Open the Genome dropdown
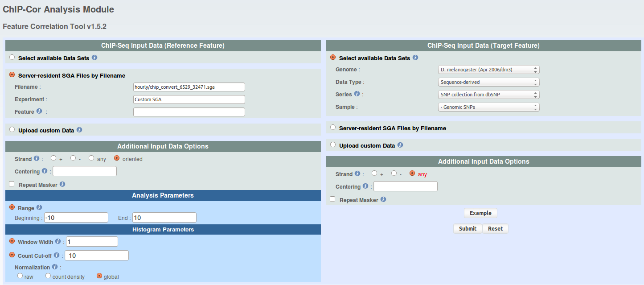This screenshot has height=285, width=644. click(488, 70)
